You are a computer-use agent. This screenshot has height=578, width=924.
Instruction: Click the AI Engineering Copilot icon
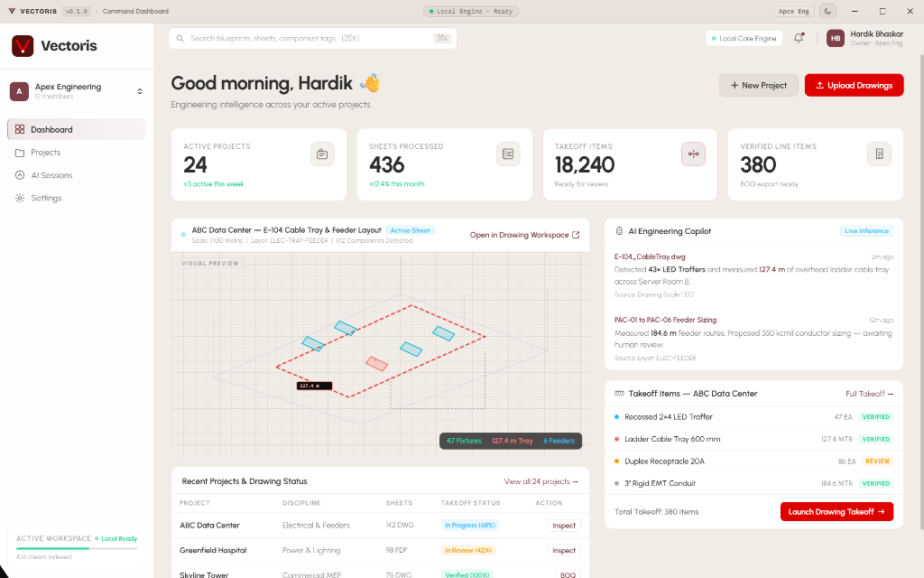619,231
